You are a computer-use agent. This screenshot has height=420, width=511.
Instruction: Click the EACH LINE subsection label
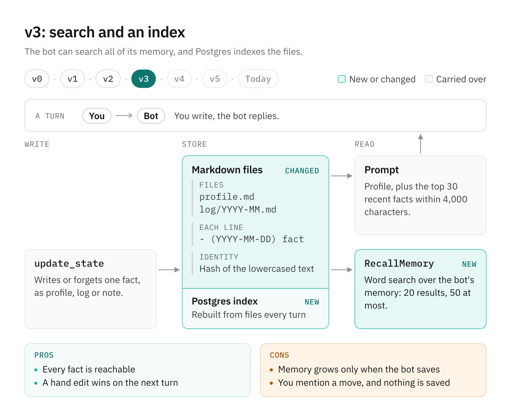pos(221,227)
